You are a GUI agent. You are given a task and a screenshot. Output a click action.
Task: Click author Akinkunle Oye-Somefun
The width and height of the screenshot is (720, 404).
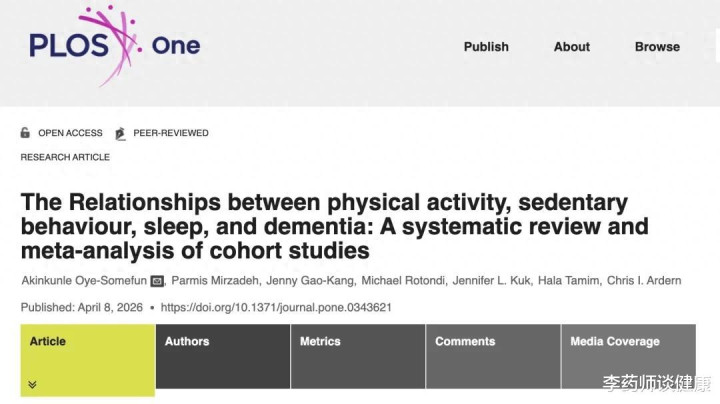(91, 281)
